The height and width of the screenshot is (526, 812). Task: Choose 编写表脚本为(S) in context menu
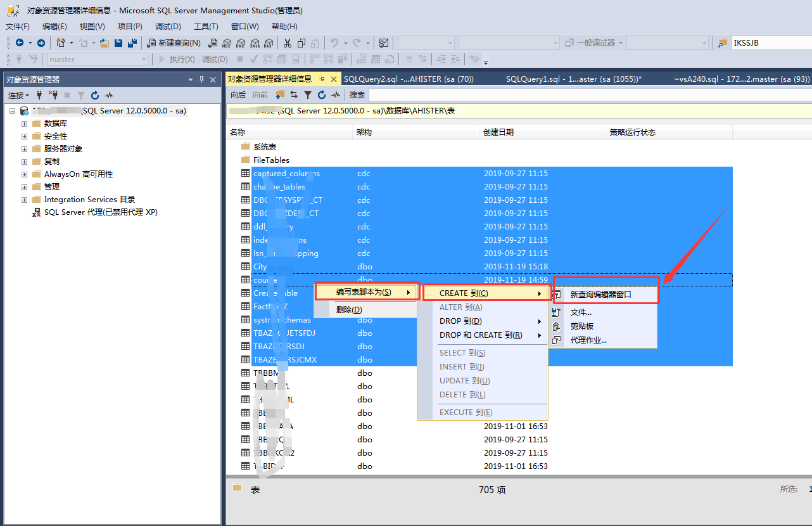[367, 292]
